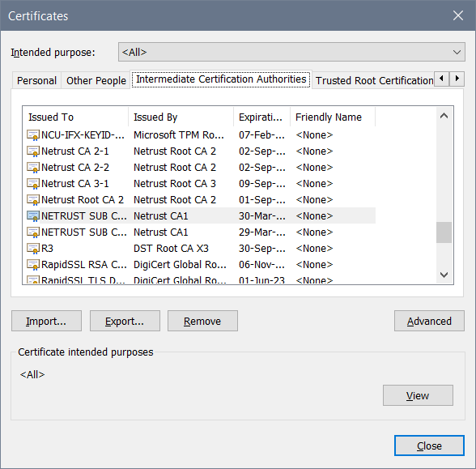The height and width of the screenshot is (469, 476).
Task: Click certificate icon of NETRUST SUB expiring 29-Mar
Action: click(33, 232)
